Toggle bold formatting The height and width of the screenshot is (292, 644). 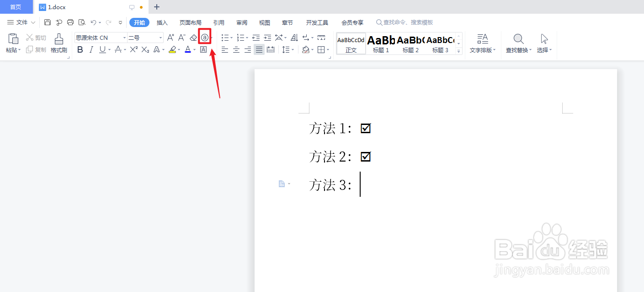tap(80, 49)
